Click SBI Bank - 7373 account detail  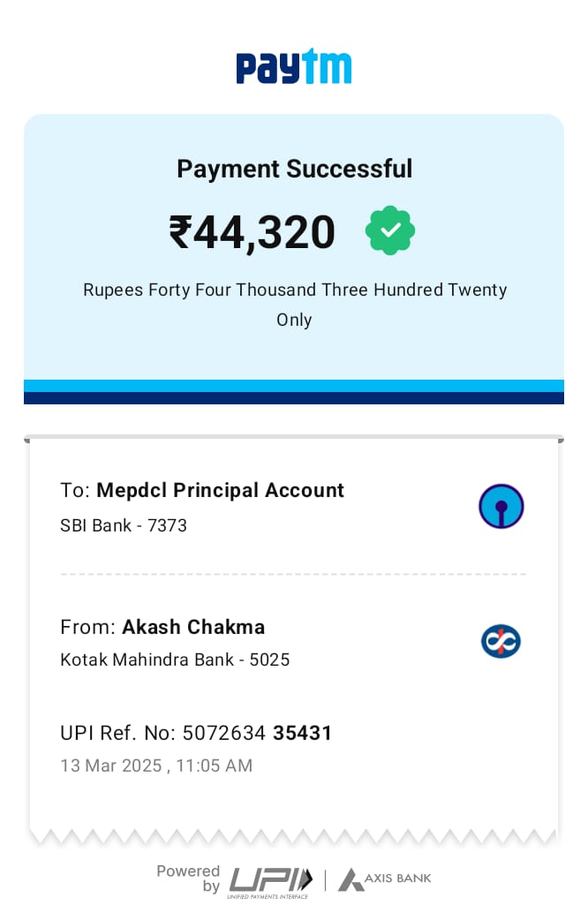(x=124, y=525)
